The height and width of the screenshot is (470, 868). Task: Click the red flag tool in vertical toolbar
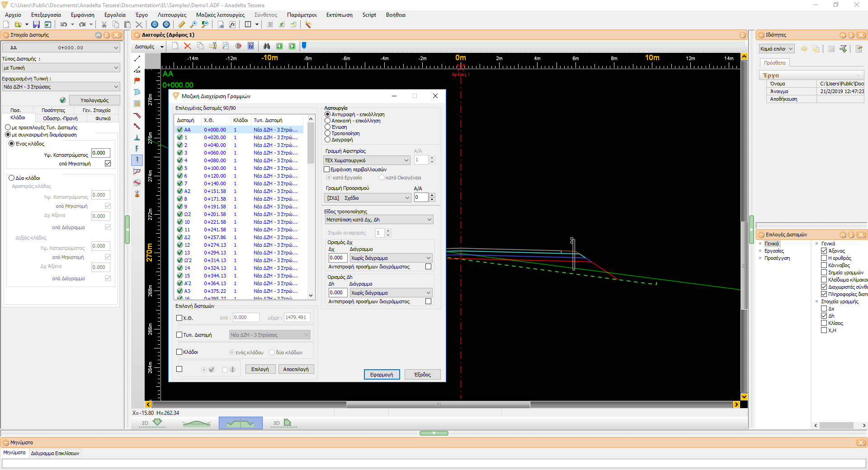tap(137, 81)
